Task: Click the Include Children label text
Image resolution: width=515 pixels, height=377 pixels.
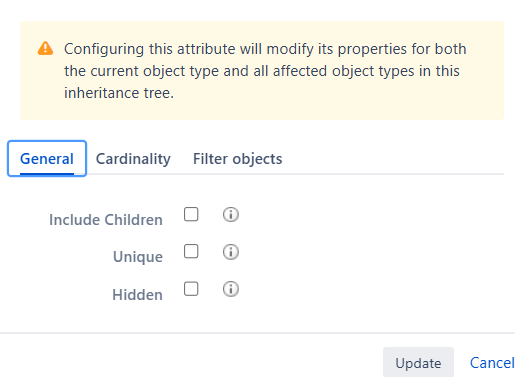Action: (x=106, y=220)
